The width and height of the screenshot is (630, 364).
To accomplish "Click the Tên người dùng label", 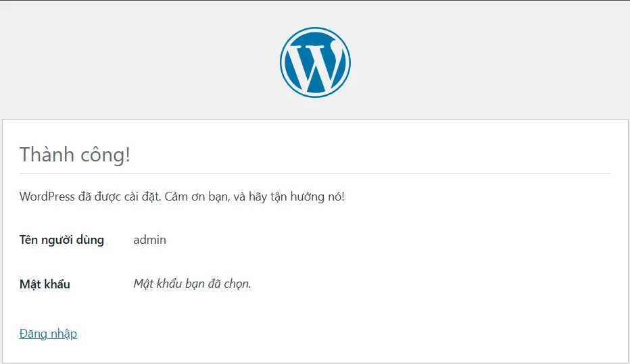I will (62, 240).
